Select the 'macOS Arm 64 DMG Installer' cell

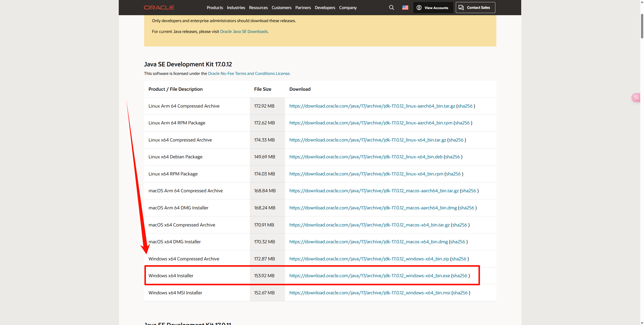pos(197,208)
